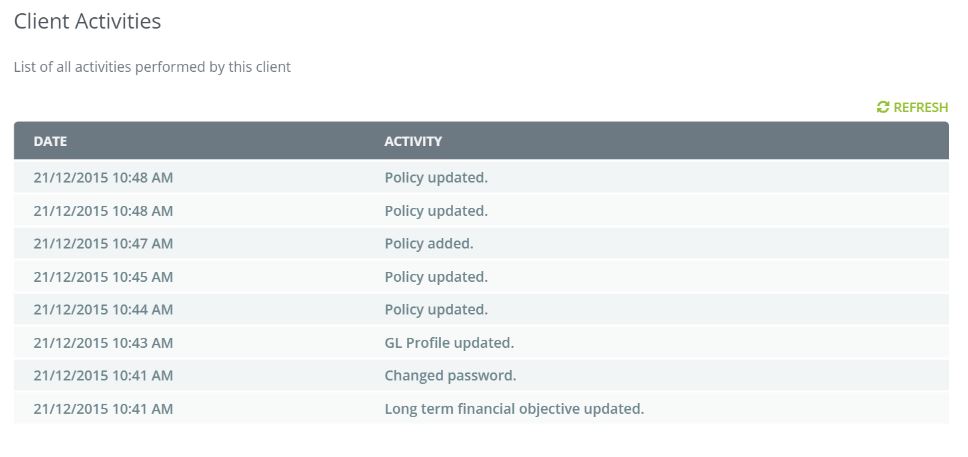Click the green refresh arrows icon
968x457 pixels.
(x=882, y=107)
